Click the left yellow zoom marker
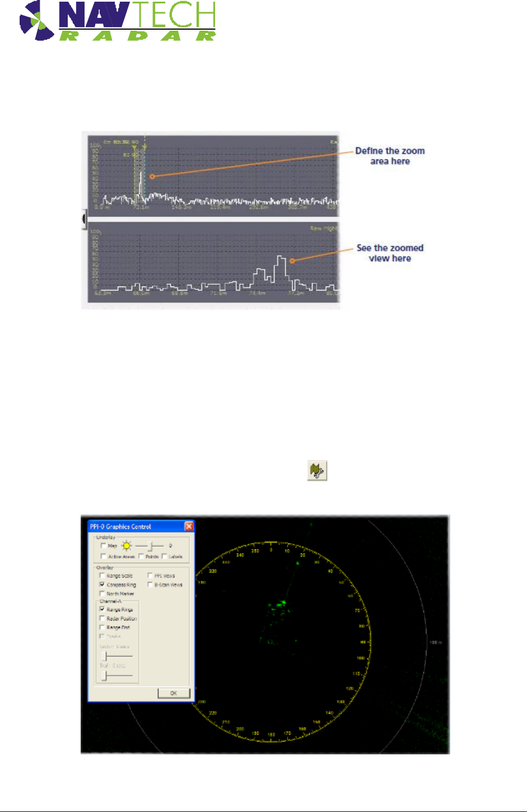 (134, 147)
